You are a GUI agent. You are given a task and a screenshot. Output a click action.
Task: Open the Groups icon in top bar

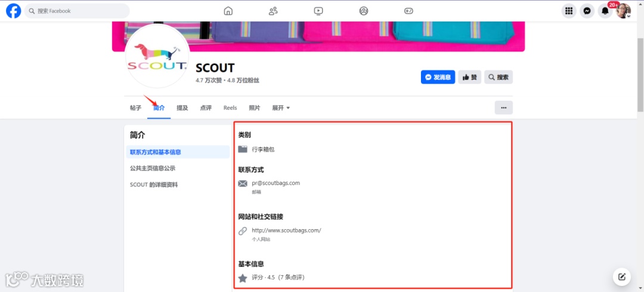tap(364, 11)
